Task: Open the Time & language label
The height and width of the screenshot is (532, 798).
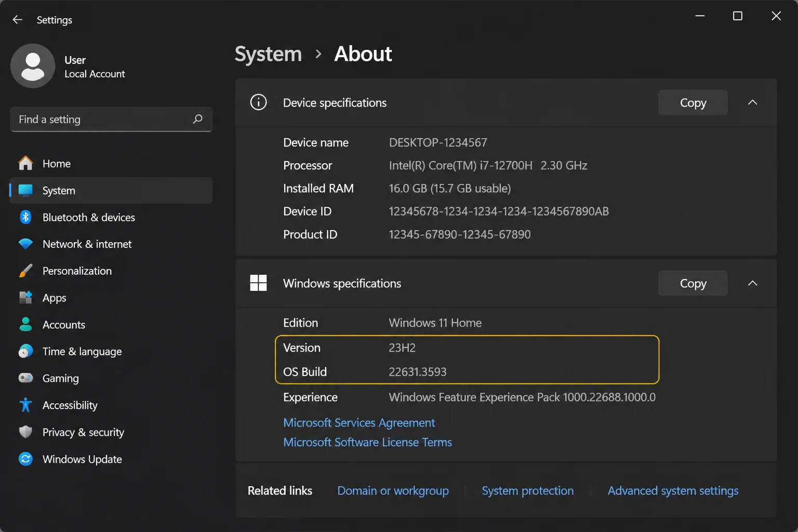Action: point(82,351)
